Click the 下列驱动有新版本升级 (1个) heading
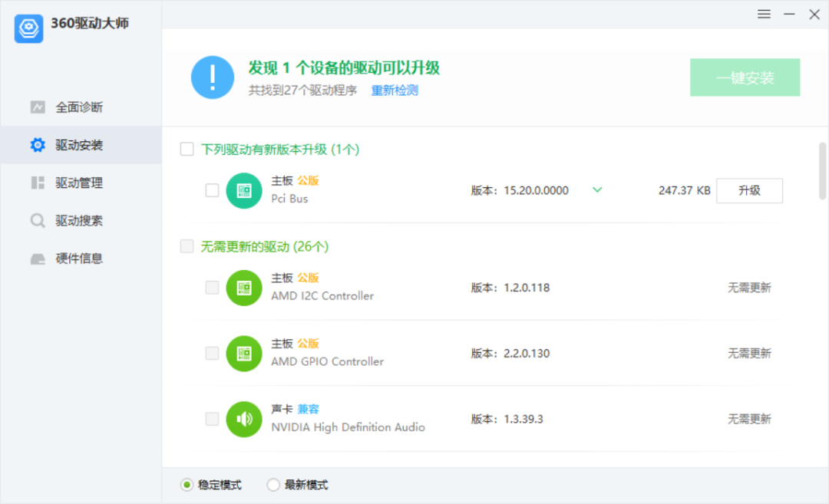The width and height of the screenshot is (829, 504). point(280,150)
